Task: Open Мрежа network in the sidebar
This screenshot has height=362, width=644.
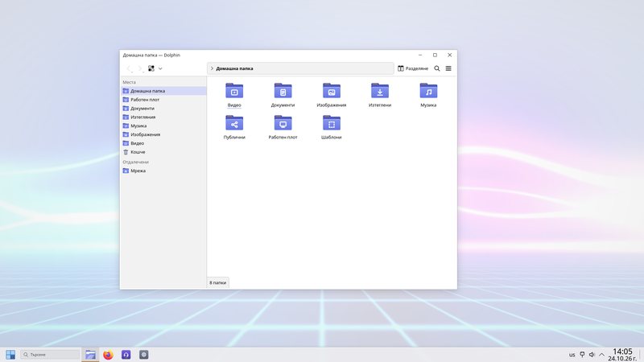Action: 163,171
